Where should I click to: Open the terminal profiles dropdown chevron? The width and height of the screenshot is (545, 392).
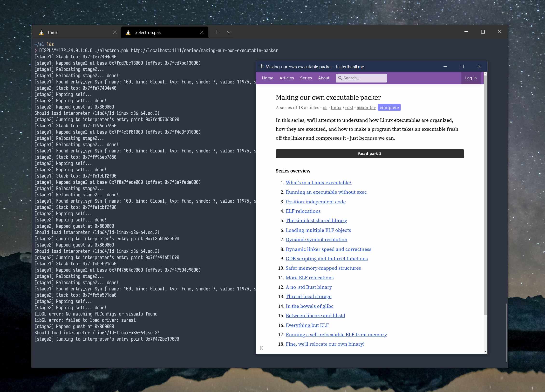tap(229, 32)
